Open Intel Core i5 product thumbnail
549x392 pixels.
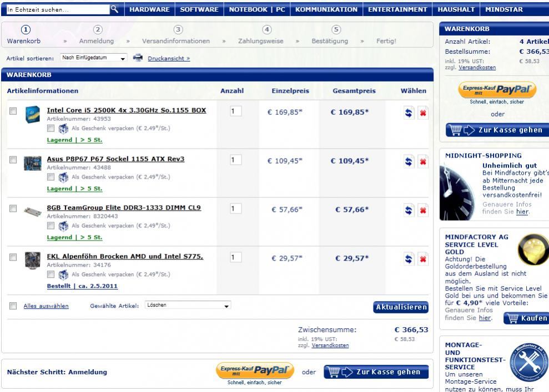33,114
